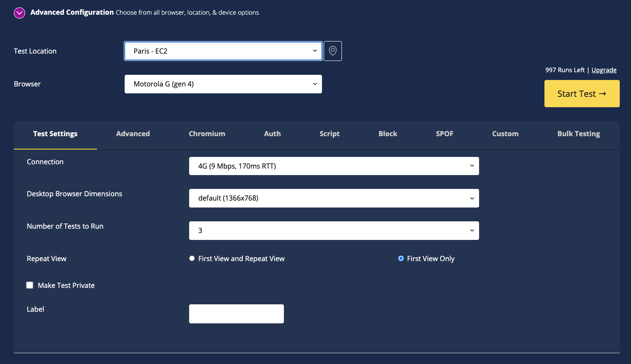The height and width of the screenshot is (364, 631).
Task: Switch to the Advanced tab
Action: (x=133, y=134)
